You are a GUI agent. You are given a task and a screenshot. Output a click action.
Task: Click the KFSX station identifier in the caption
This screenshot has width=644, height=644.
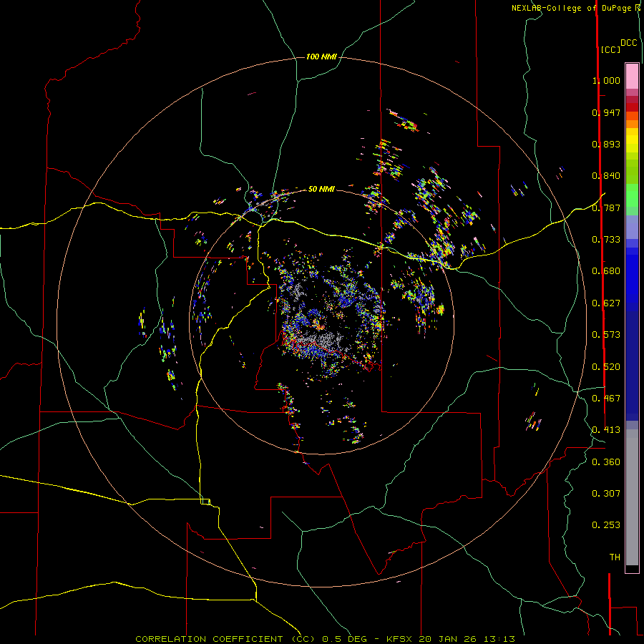tap(401, 639)
